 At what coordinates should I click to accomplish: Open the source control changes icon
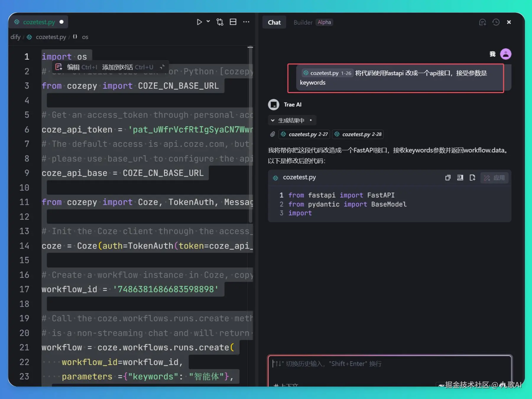220,22
